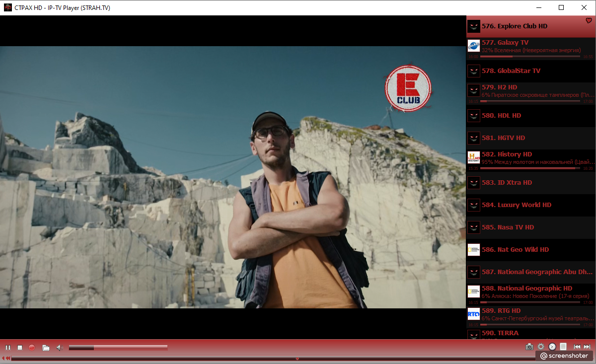Screen dimensions: 596x364
Task: Click the National Geographic HD channel logo
Action: point(474,292)
